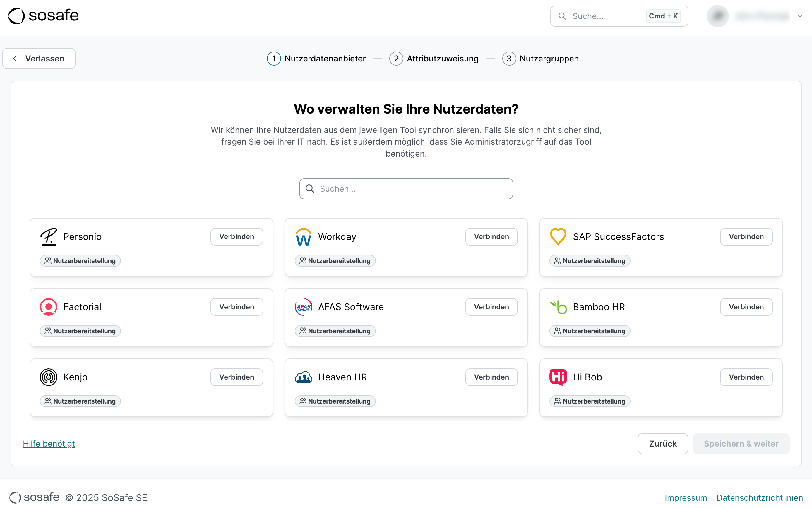The image size is (812, 508).
Task: Expand the user account dropdown chevron
Action: coord(800,16)
